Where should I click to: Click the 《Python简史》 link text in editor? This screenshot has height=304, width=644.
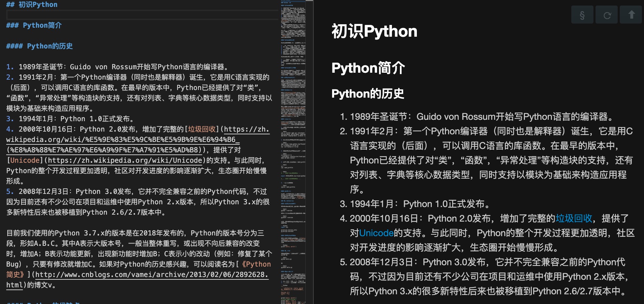138,269
